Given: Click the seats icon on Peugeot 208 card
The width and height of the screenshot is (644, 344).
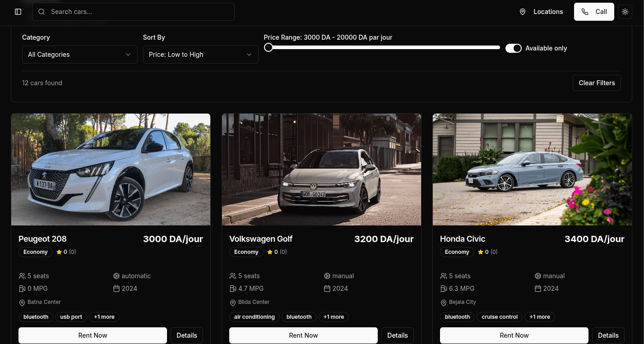Looking at the screenshot, I should [22, 276].
